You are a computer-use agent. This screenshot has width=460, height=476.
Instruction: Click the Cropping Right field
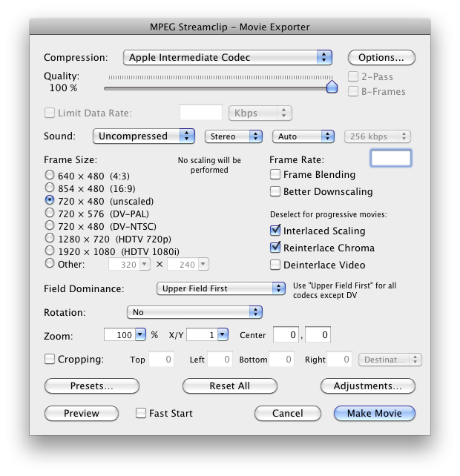click(339, 360)
